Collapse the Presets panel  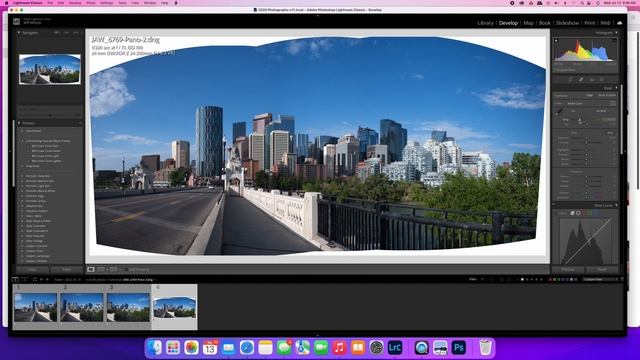point(19,123)
